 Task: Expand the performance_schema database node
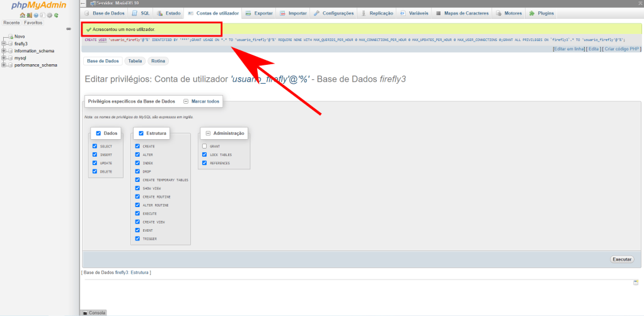pyautogui.click(x=4, y=65)
